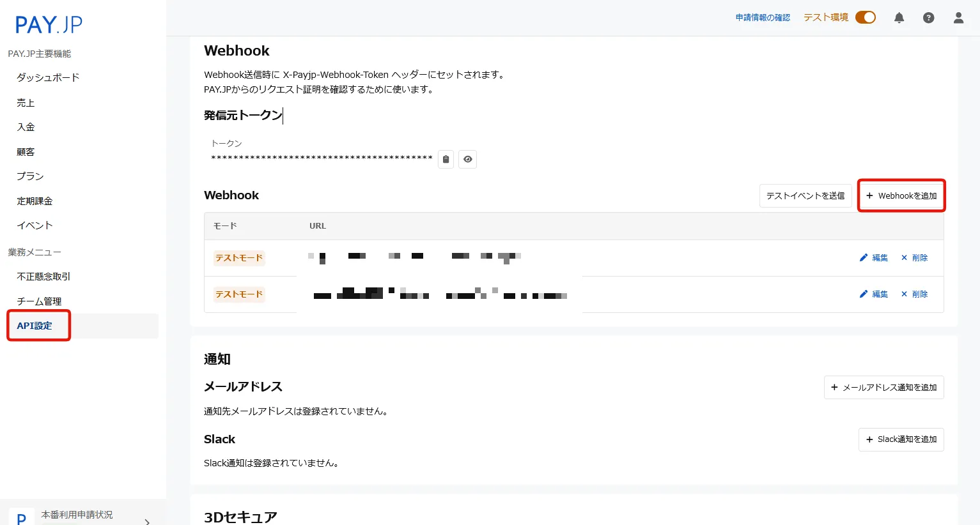
Task: Toggle the テスト環境 switch
Action: coord(866,18)
